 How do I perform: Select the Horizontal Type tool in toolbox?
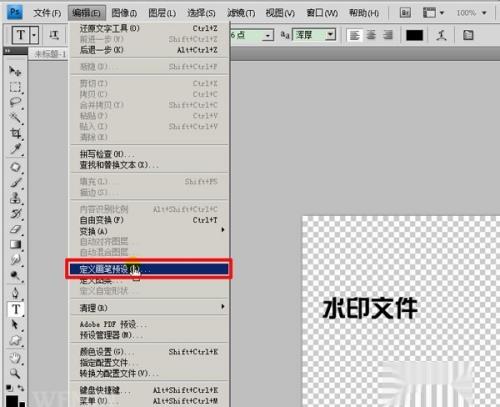pos(16,309)
